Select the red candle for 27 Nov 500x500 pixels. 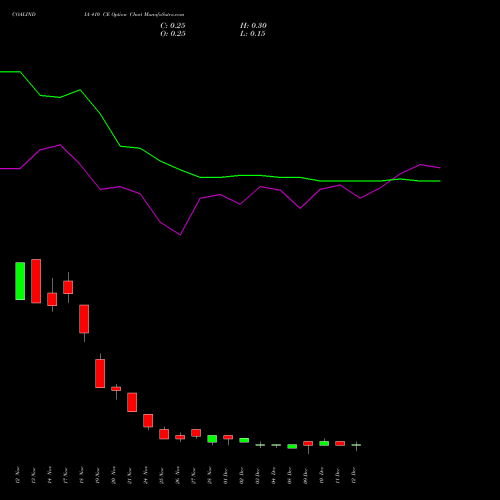pyautogui.click(x=196, y=433)
